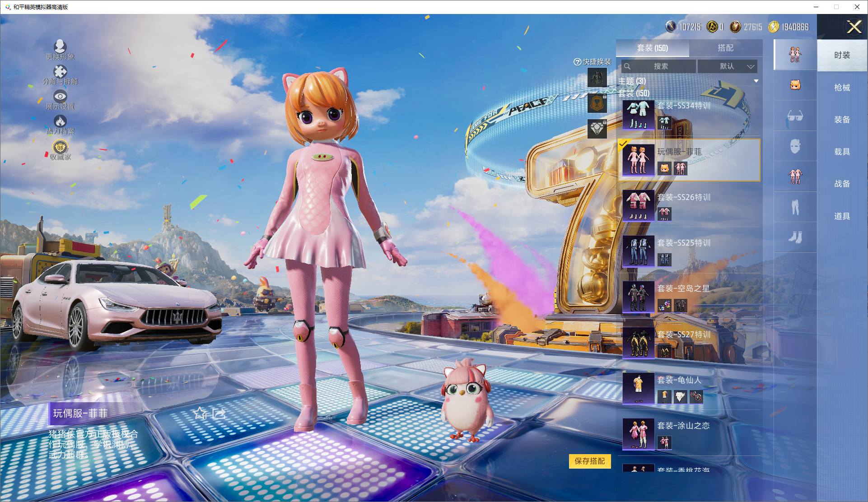Select the 套装-龟仙人 outfit thumbnail
The height and width of the screenshot is (502, 868).
pos(638,388)
